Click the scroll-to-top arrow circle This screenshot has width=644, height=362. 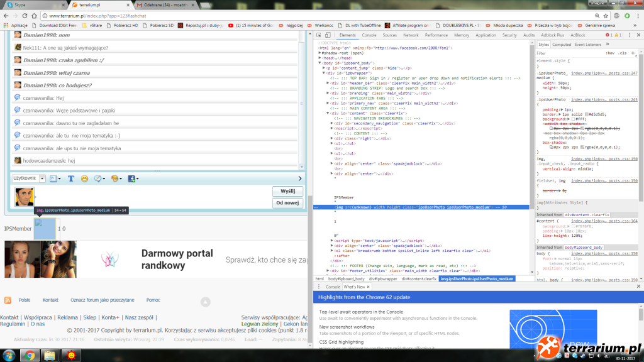click(x=206, y=302)
